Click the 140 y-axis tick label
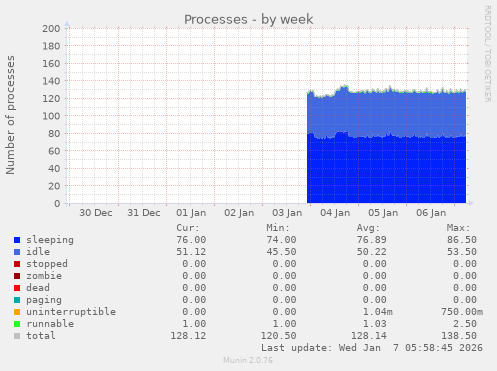Screen dimensions: 497x371 pos(51,81)
